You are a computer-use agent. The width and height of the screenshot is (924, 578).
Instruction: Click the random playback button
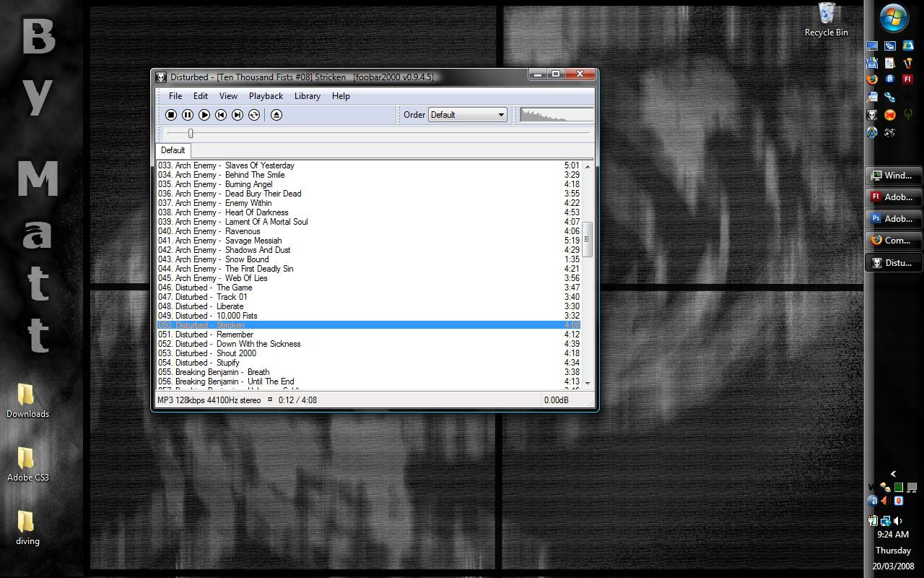point(254,115)
